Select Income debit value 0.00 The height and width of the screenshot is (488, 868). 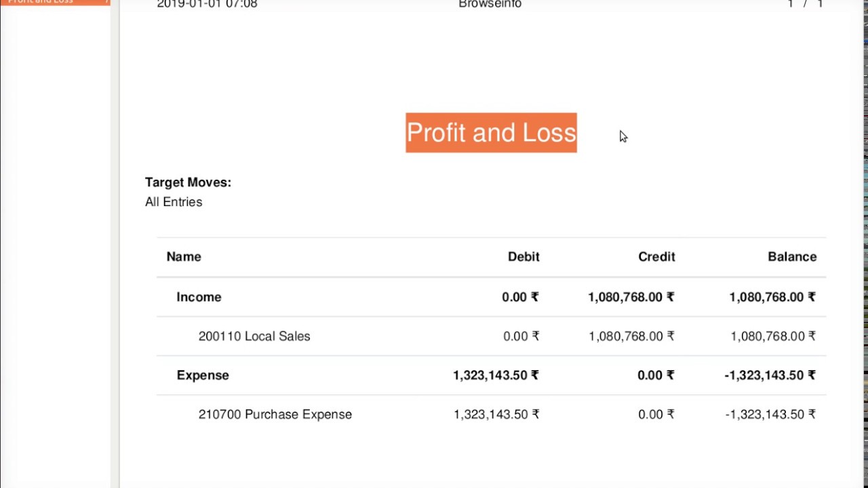[520, 297]
